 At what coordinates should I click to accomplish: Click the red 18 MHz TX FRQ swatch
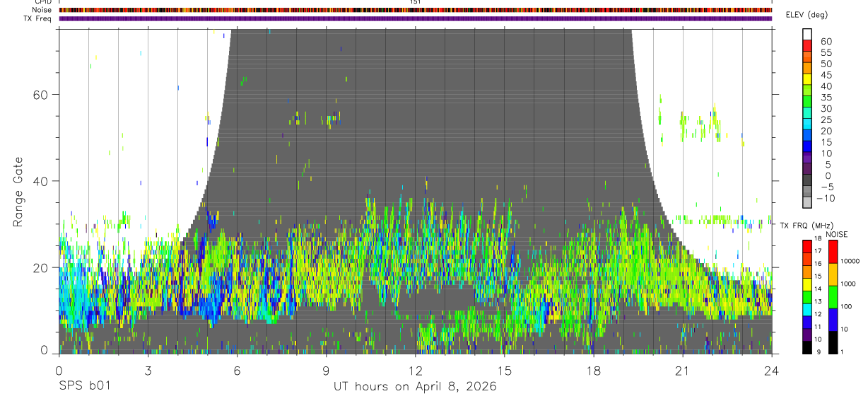point(807,247)
